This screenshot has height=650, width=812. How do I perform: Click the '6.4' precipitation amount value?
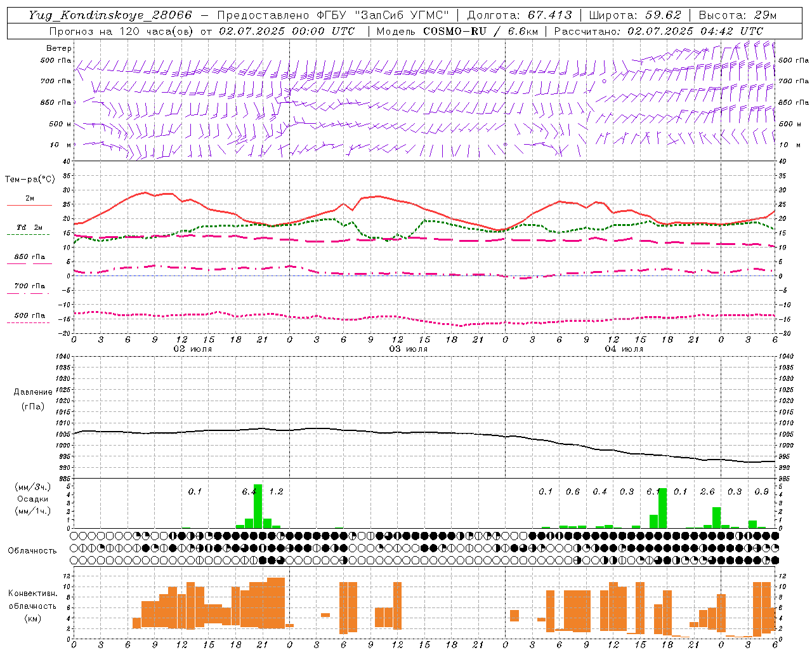[249, 491]
